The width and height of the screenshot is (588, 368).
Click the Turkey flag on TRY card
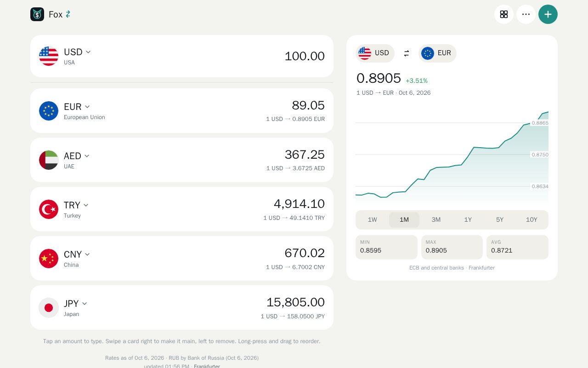49,209
